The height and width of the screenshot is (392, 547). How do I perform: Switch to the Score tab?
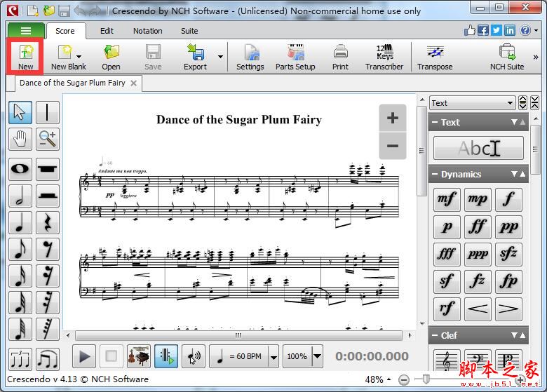click(x=65, y=31)
